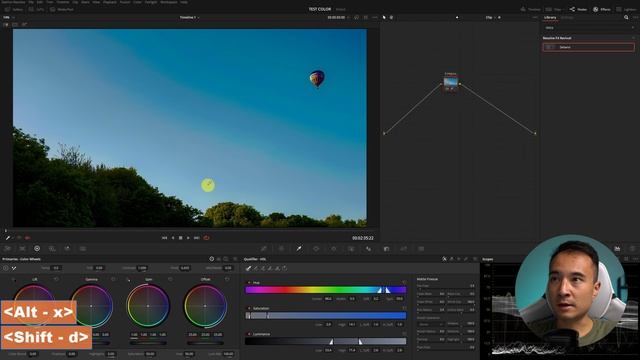Jump to first frame
The width and height of the screenshot is (640, 360).
[164, 238]
